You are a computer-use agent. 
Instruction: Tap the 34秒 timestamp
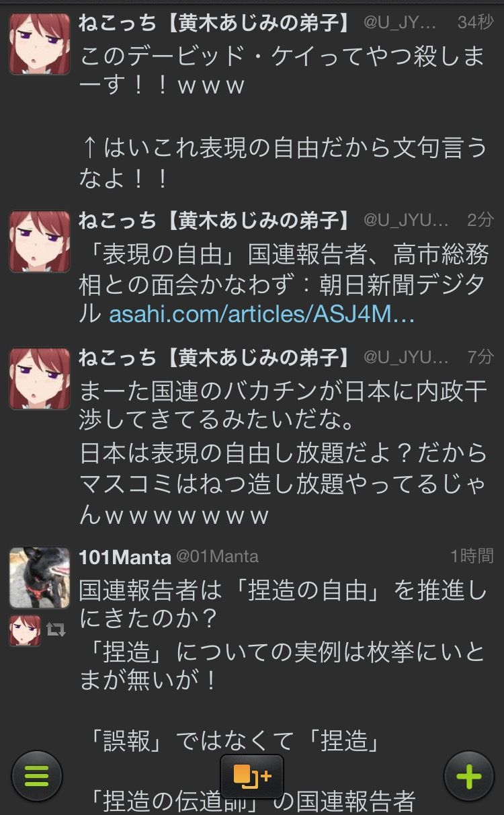(x=475, y=23)
